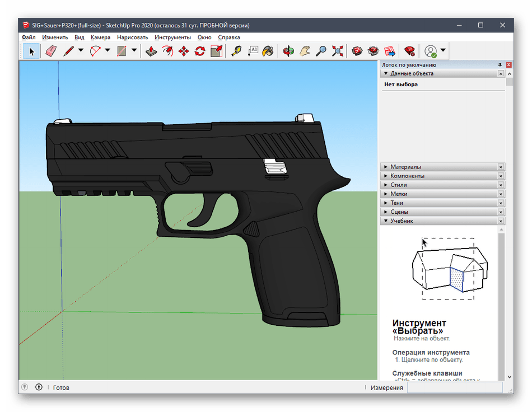Select the Tape Measure tool
The height and width of the screenshot is (412, 532).
(x=236, y=51)
